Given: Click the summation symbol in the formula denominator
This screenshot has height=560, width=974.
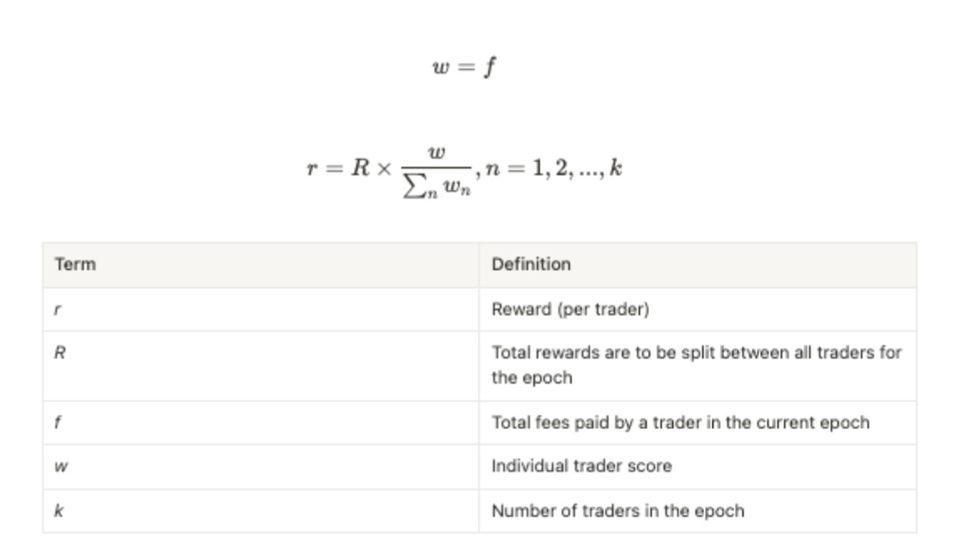Looking at the screenshot, I should [x=413, y=188].
